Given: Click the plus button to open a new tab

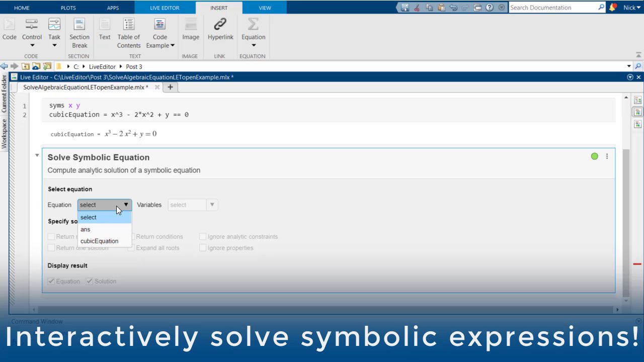Looking at the screenshot, I should pyautogui.click(x=170, y=87).
